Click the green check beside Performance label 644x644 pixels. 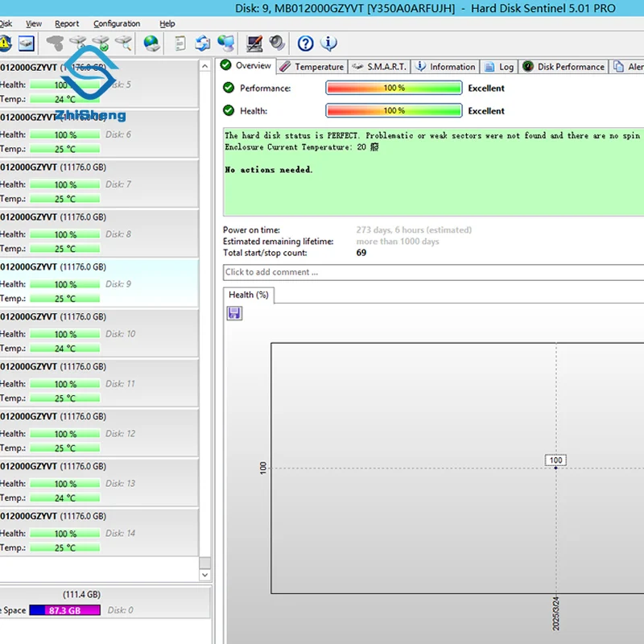229,88
